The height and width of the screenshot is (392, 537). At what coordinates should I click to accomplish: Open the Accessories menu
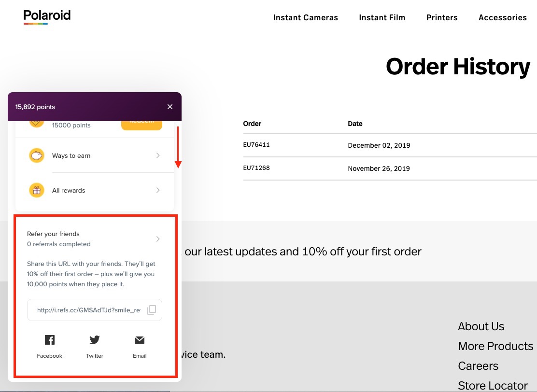click(x=502, y=18)
